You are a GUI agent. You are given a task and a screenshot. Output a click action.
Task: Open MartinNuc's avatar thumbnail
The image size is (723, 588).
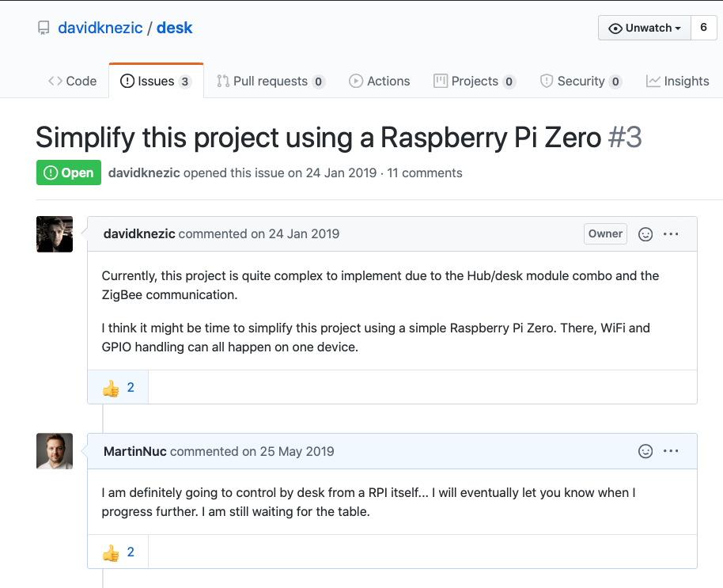[55, 451]
